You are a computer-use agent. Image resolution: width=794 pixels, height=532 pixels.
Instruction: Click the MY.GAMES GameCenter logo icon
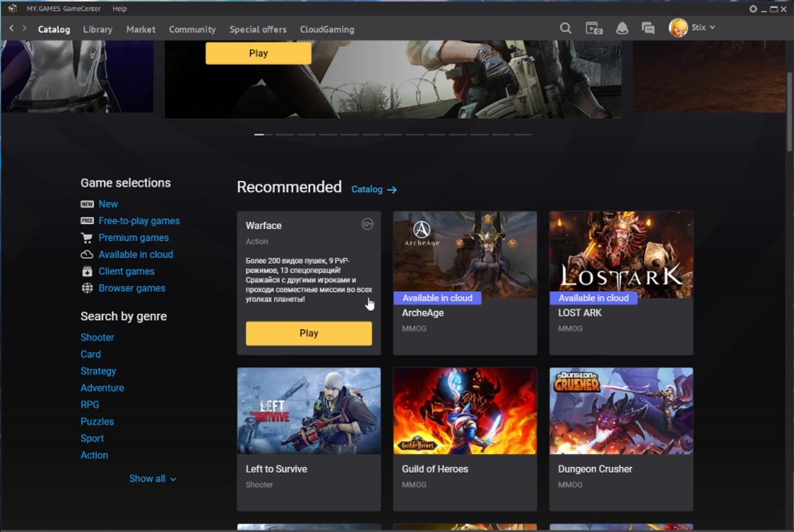pyautogui.click(x=12, y=9)
